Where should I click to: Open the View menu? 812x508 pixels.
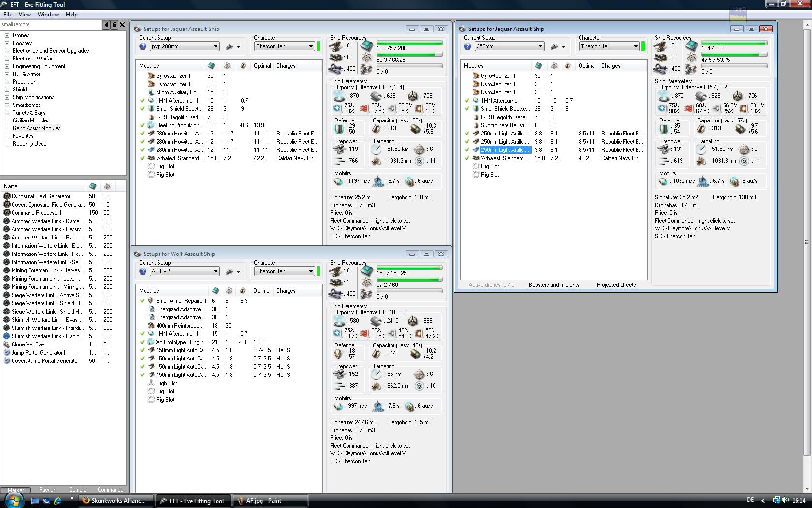coord(25,15)
